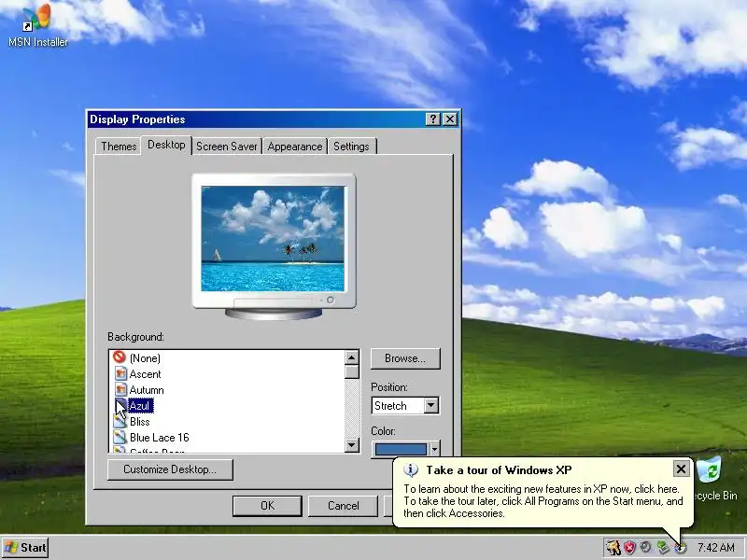Image resolution: width=747 pixels, height=560 pixels.
Task: Click the icon beside Autumn wallpaper
Action: [x=121, y=390]
